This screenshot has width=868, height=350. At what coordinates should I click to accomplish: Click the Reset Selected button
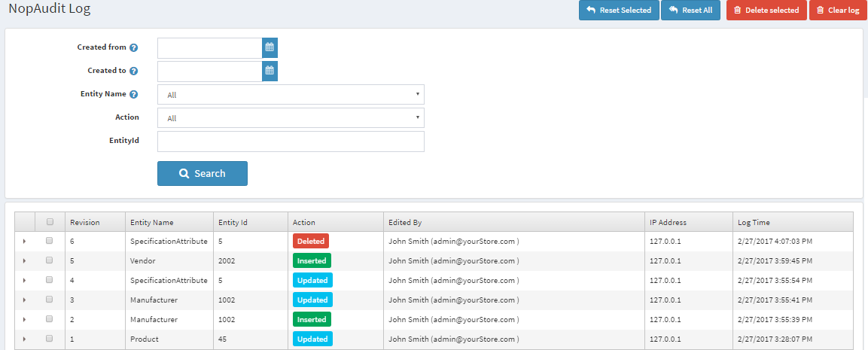tap(619, 10)
